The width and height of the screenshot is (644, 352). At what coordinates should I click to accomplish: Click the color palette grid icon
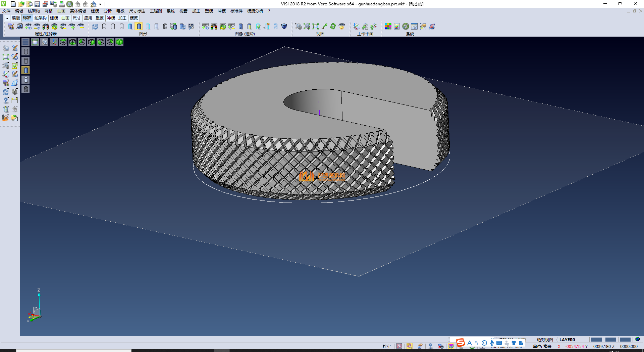coord(388,27)
